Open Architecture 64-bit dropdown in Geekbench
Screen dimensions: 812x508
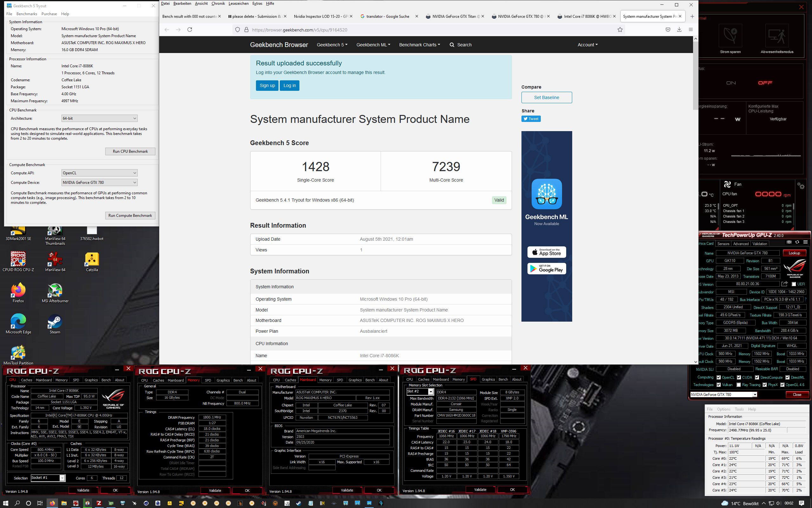(99, 118)
